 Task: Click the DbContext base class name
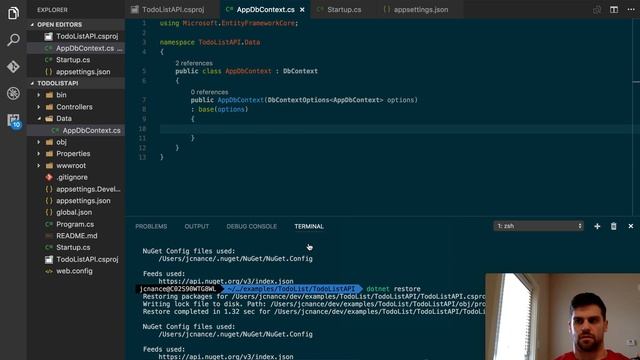(x=300, y=71)
